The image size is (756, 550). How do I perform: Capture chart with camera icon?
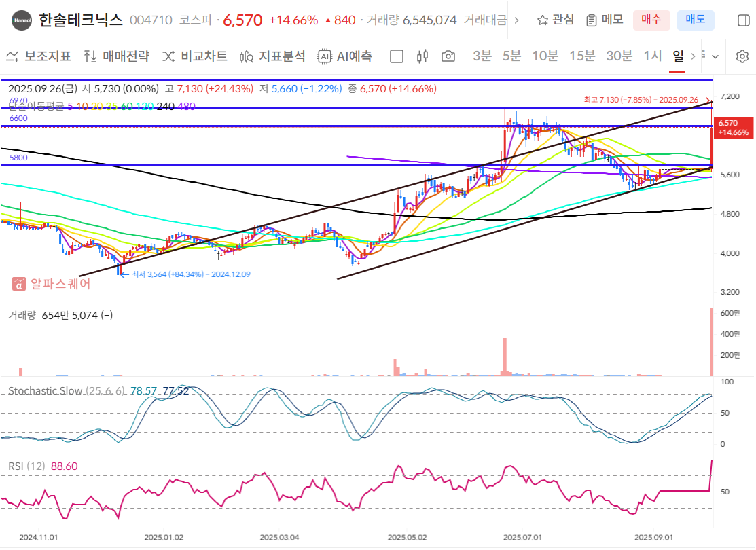448,56
